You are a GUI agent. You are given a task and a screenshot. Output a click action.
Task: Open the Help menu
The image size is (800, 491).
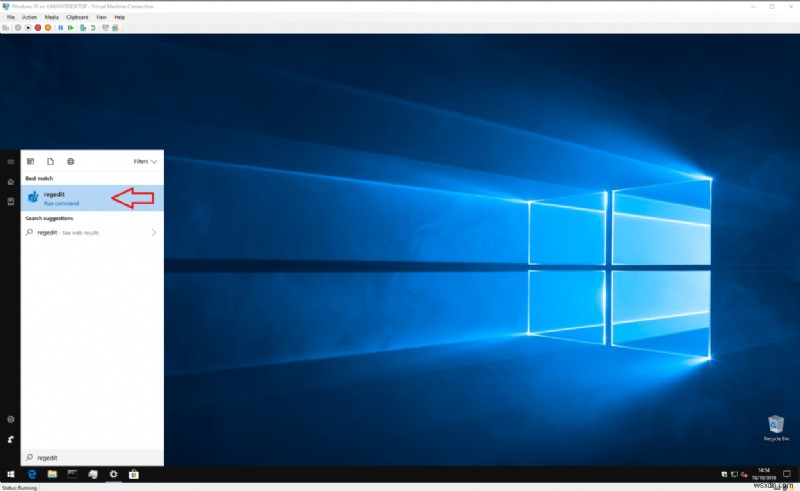[x=119, y=17]
